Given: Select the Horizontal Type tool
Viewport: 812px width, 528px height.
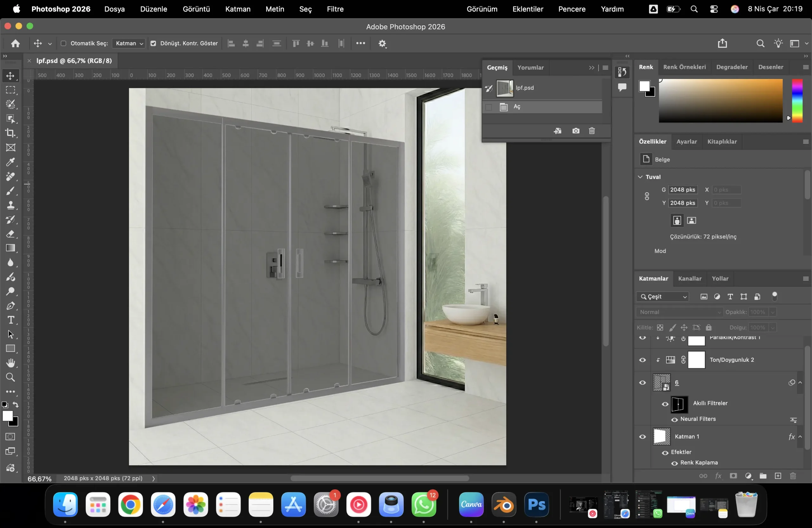Looking at the screenshot, I should (x=10, y=320).
